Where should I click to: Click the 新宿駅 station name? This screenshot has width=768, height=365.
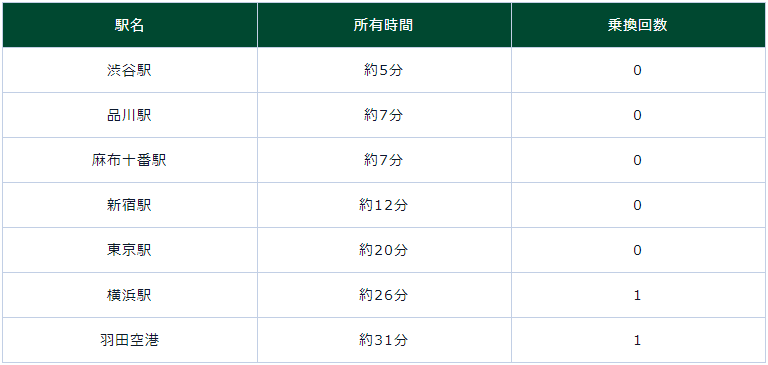(x=130, y=205)
